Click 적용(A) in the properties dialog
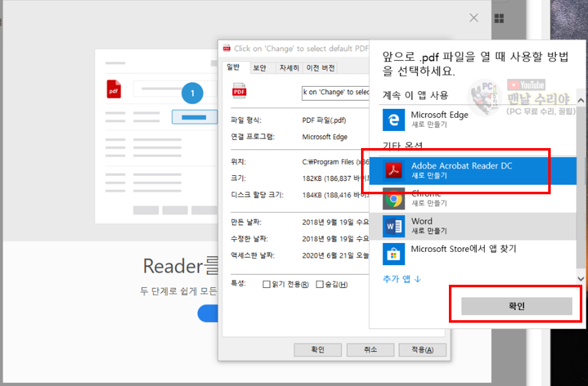Image resolution: width=588 pixels, height=386 pixels. pyautogui.click(x=422, y=349)
